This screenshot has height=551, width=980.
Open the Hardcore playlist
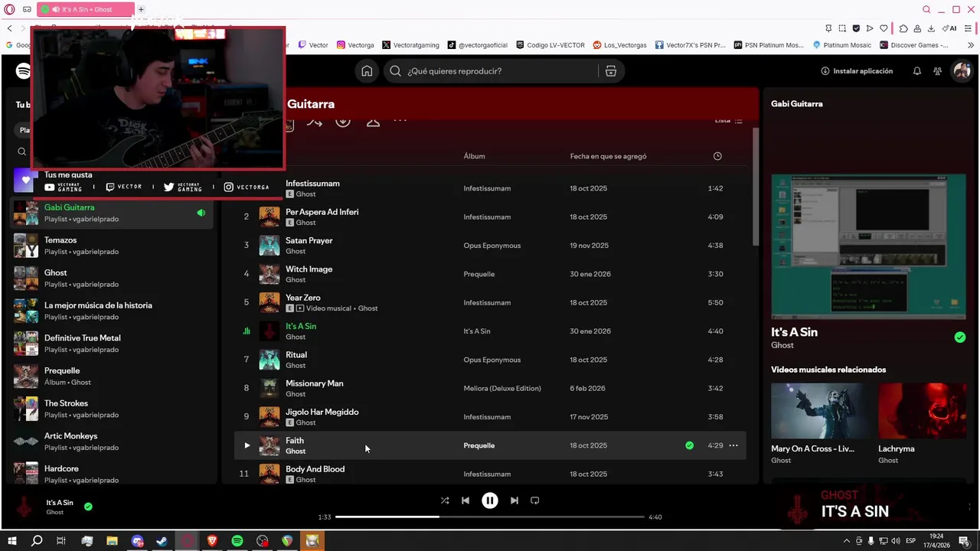[113, 474]
